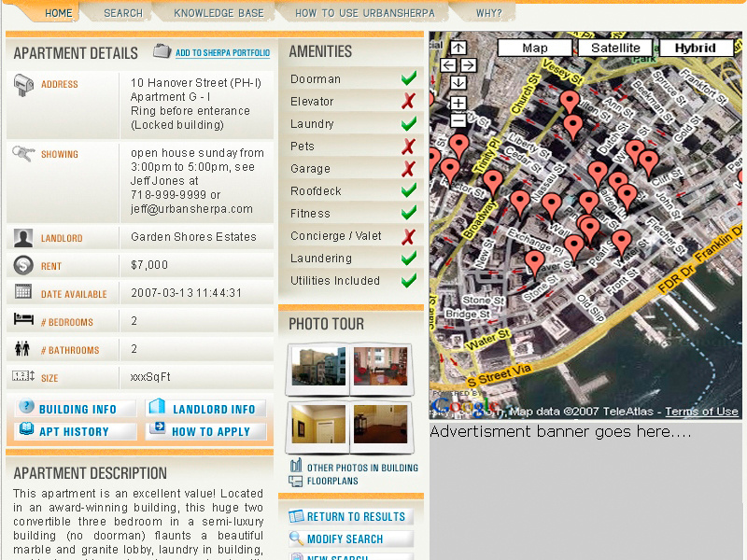Click Floorplans link

click(x=332, y=481)
